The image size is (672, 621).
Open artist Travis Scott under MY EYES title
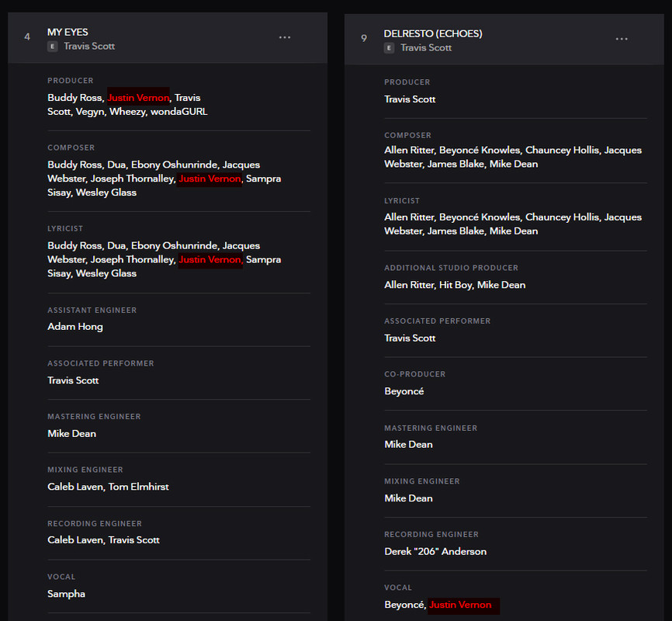(x=89, y=47)
